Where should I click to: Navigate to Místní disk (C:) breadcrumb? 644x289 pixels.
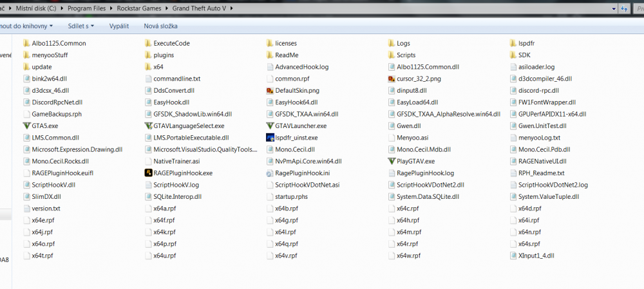[x=37, y=8]
